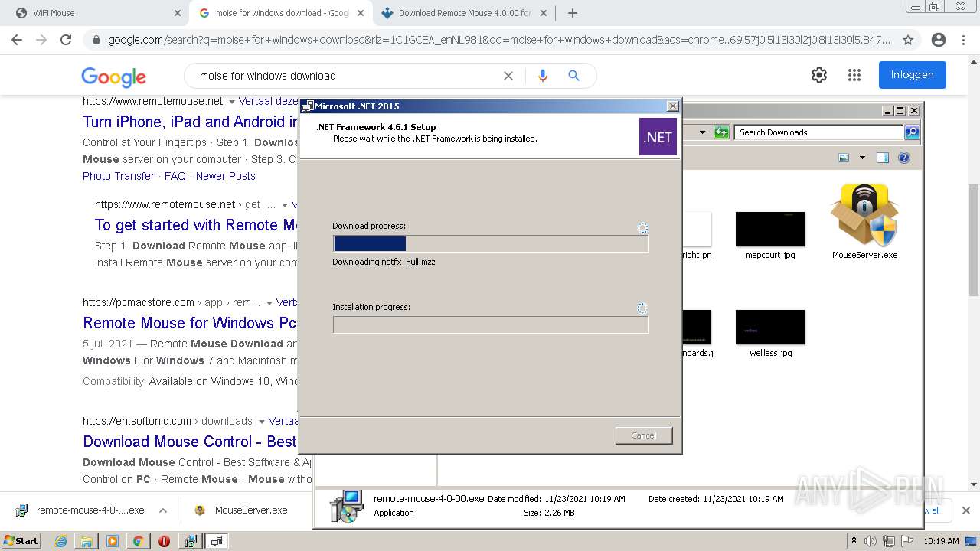Viewport: 980px width, 551px height.
Task: Click the Chrome address bar URL
Action: tap(499, 40)
